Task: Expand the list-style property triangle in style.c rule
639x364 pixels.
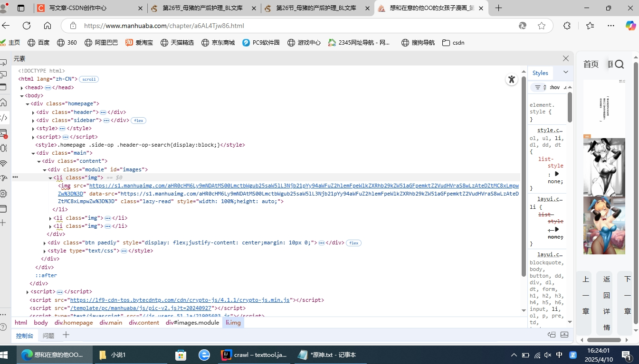Action: tap(557, 174)
